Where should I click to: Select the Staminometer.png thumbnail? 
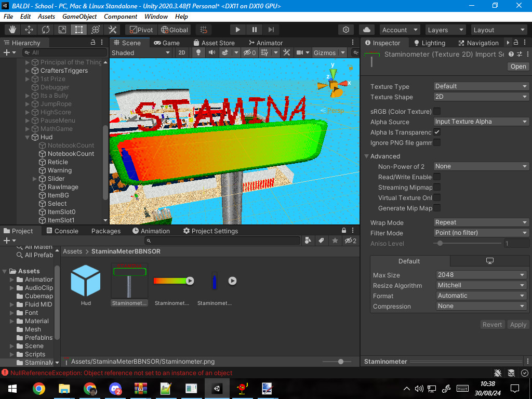(129, 281)
